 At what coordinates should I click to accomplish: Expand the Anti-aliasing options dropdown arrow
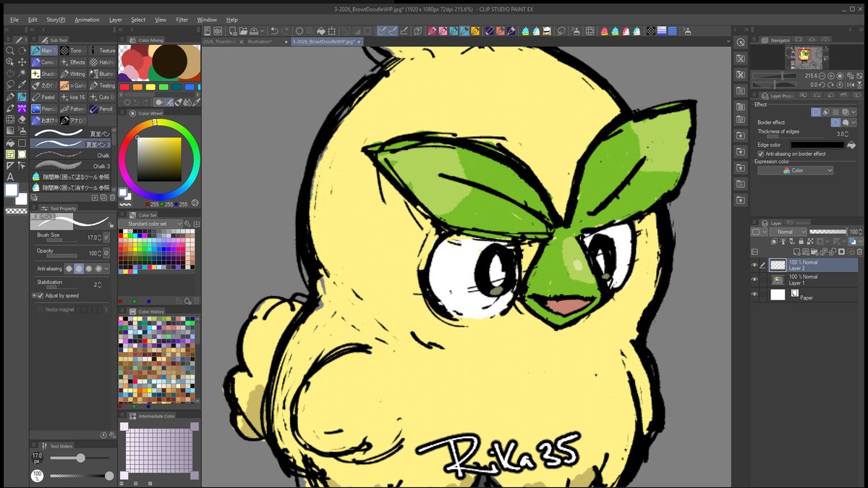point(107,269)
